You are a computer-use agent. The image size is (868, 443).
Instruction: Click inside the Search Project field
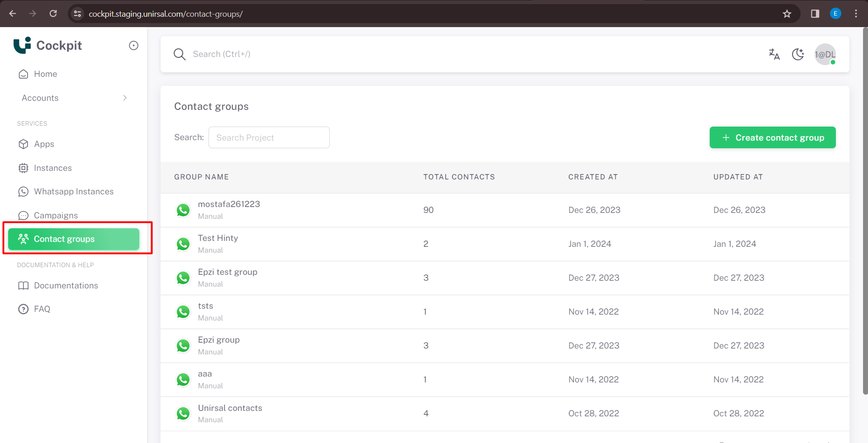(x=269, y=137)
